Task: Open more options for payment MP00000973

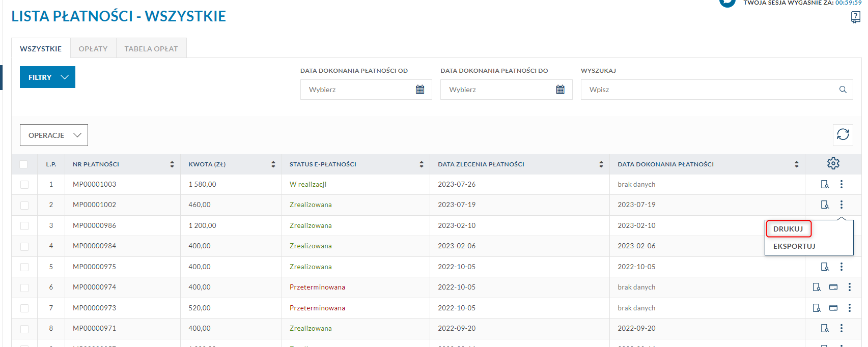Action: point(849,308)
